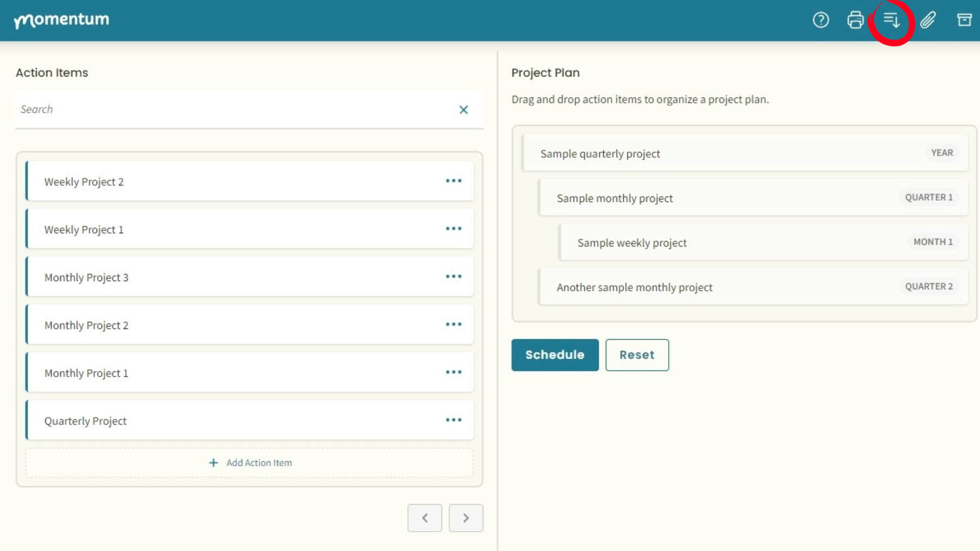Clear search with the X icon
This screenshot has height=551, width=980.
point(463,110)
